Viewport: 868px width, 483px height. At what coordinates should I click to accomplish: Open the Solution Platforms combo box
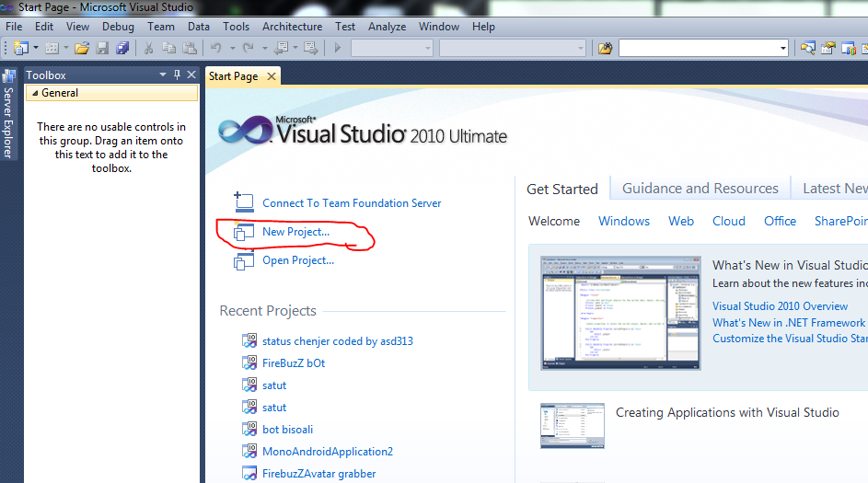click(x=513, y=48)
